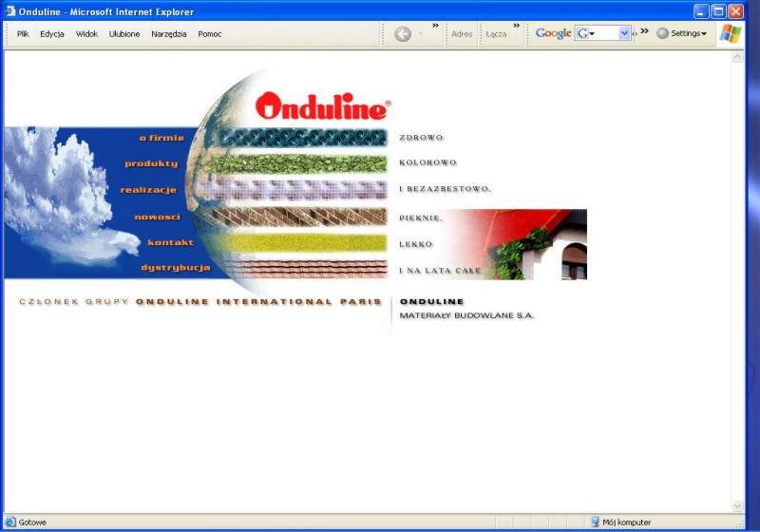
Task: Open the Narzędzia menu
Action: [169, 34]
